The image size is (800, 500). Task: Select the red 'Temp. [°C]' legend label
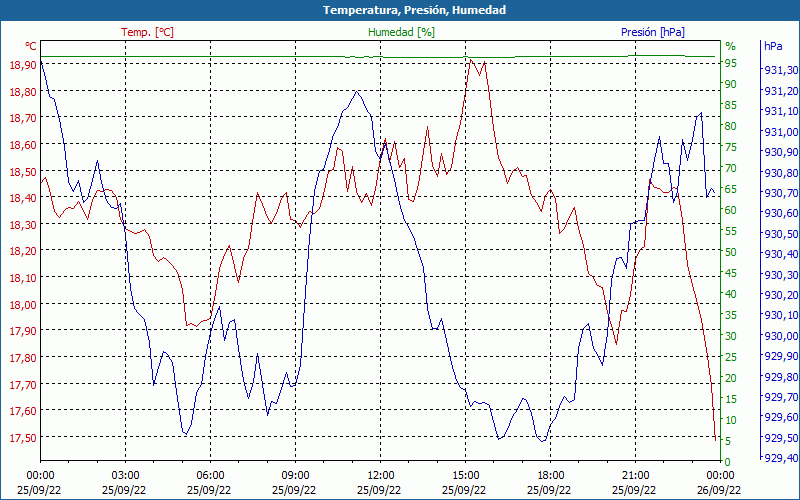point(147,32)
